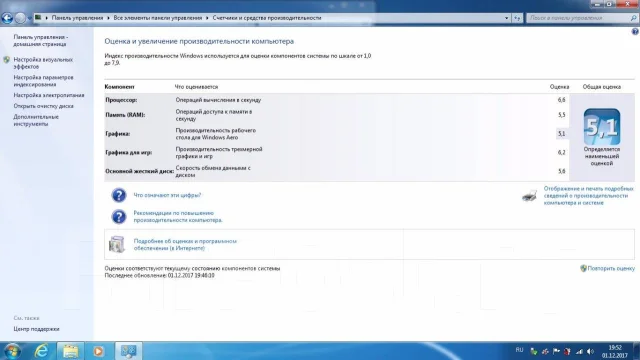Click the RU language indicator in tray
The image size is (640, 360).
coord(519,350)
